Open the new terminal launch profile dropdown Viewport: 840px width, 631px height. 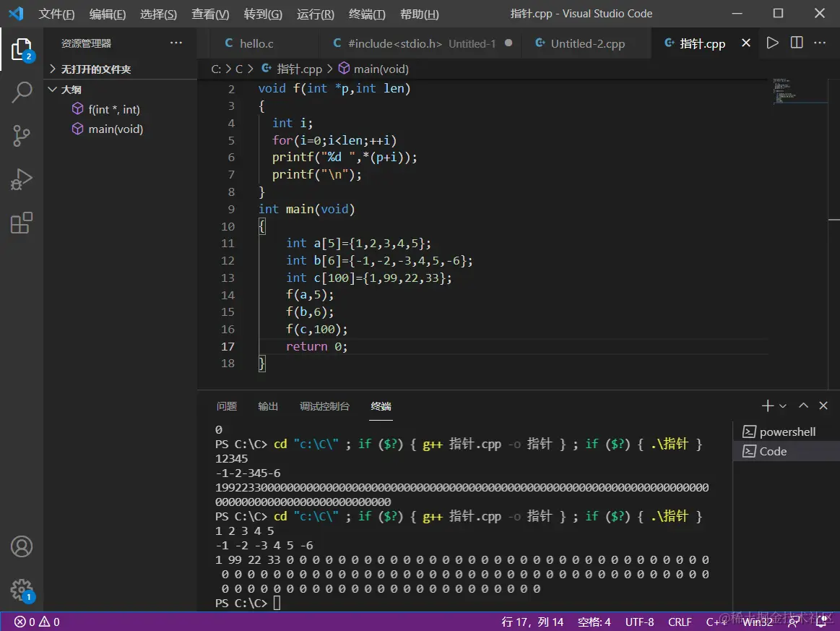pos(783,406)
